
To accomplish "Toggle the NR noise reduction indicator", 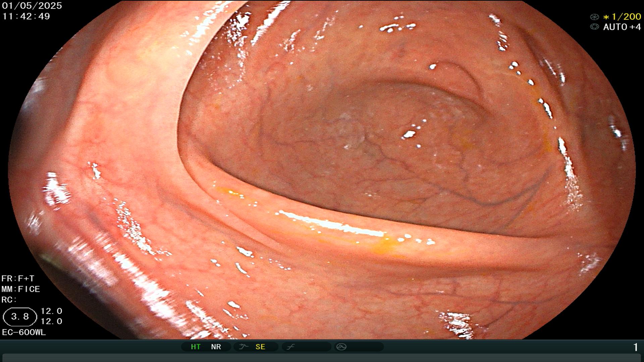I will (x=216, y=347).
